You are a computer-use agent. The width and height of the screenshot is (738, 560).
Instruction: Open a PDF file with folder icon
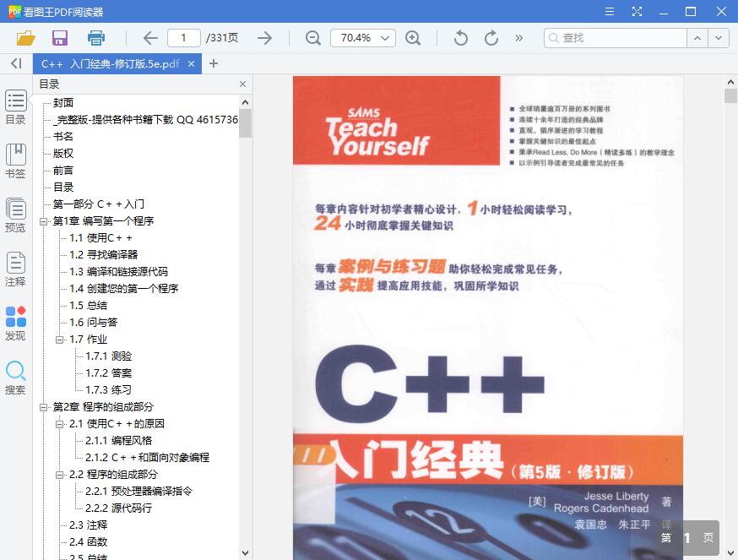coord(26,38)
